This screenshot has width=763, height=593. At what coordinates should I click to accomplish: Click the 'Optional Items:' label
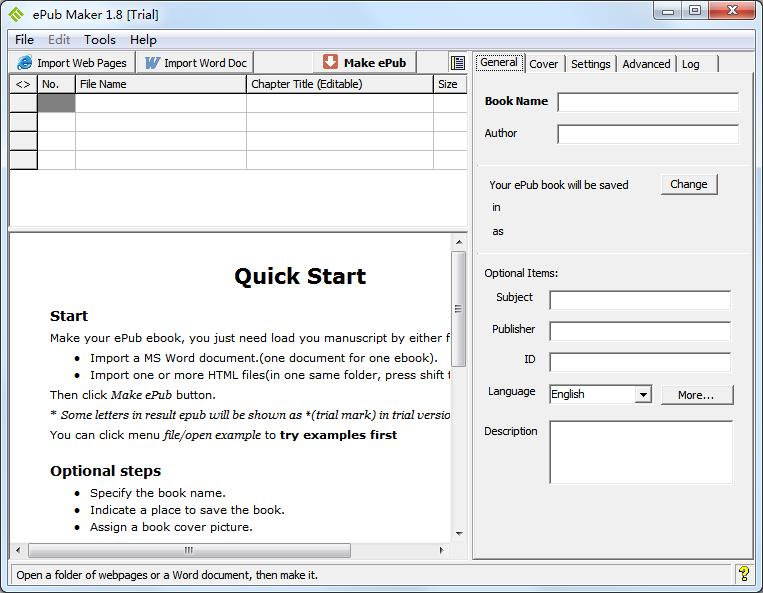[521, 273]
